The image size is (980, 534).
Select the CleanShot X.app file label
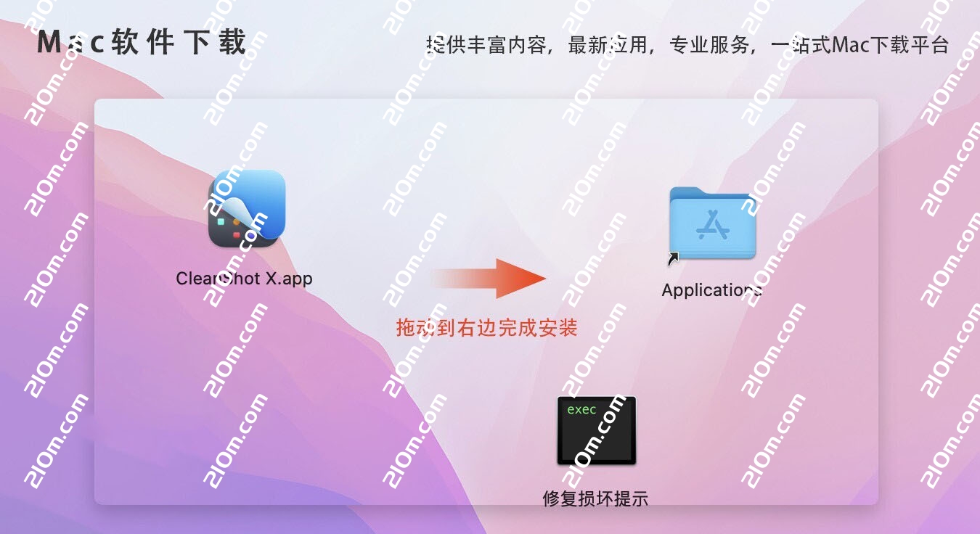[x=244, y=279]
